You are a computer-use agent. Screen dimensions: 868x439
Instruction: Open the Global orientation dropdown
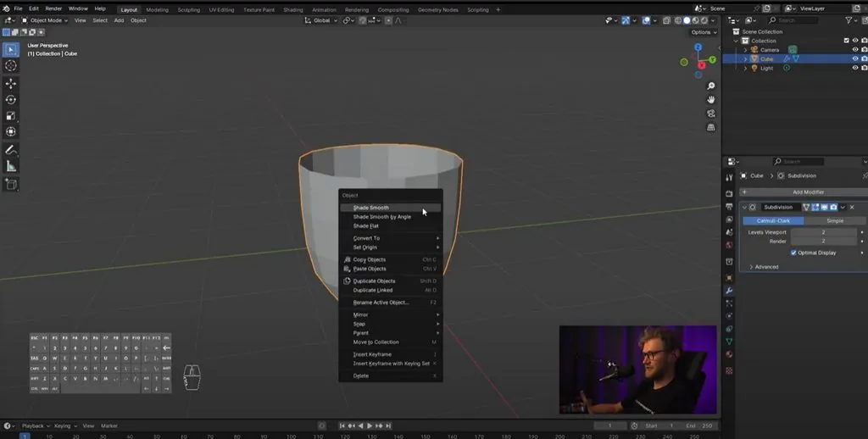tap(321, 20)
